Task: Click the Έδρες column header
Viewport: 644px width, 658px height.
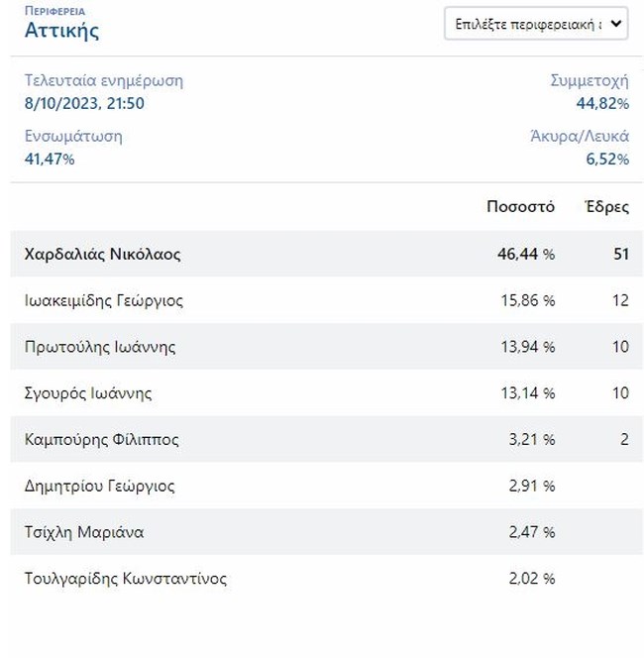Action: pos(606,207)
